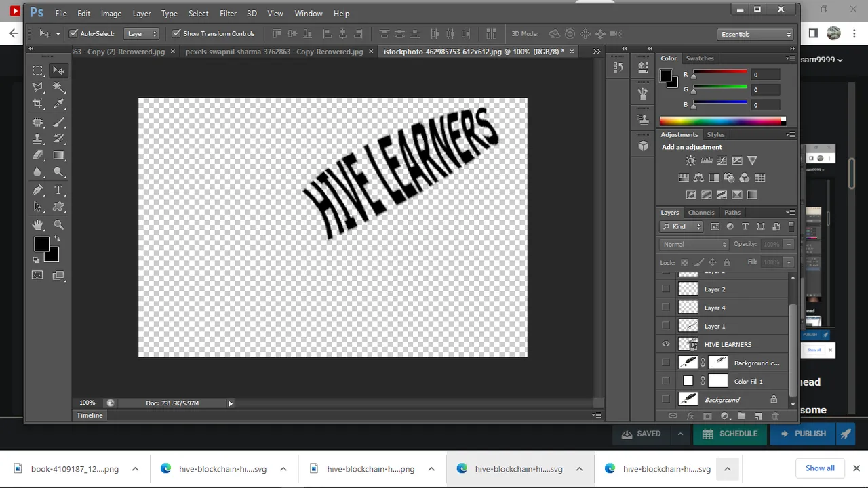Show Background layer visibility
The height and width of the screenshot is (488, 868).
(666, 399)
